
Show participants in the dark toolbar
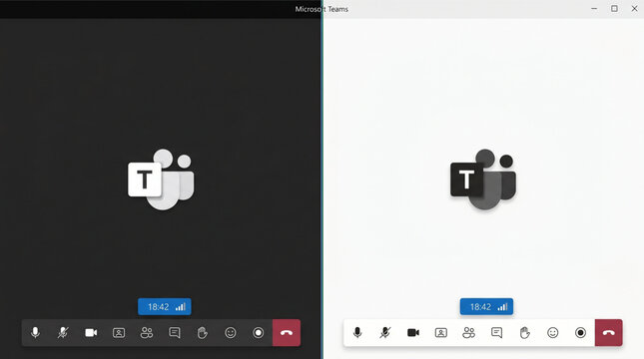click(147, 333)
